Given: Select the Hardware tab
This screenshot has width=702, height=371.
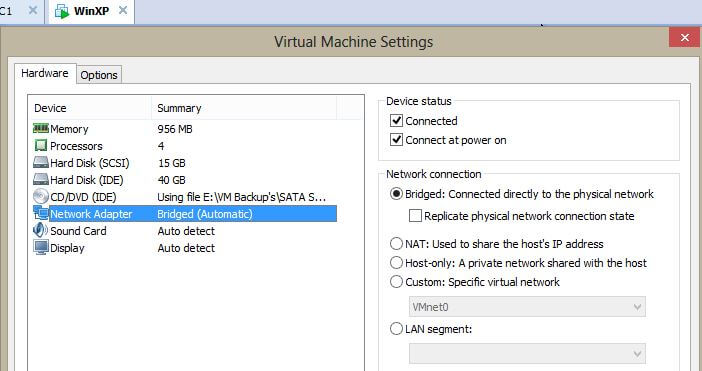Looking at the screenshot, I should point(45,73).
